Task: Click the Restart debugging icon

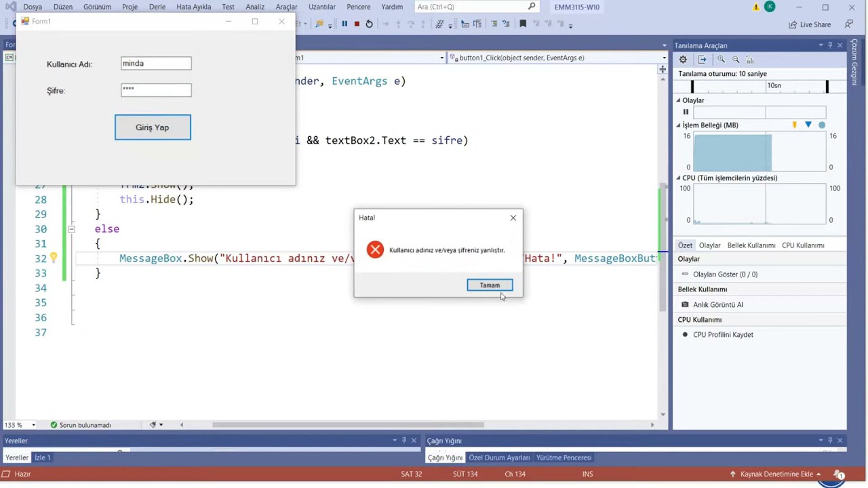Action: 369,24
